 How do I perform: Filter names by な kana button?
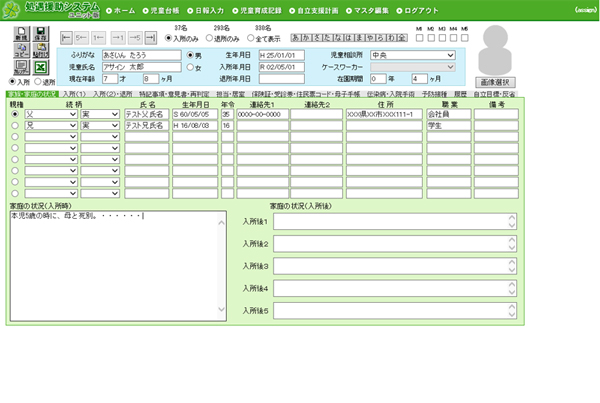coord(338,38)
